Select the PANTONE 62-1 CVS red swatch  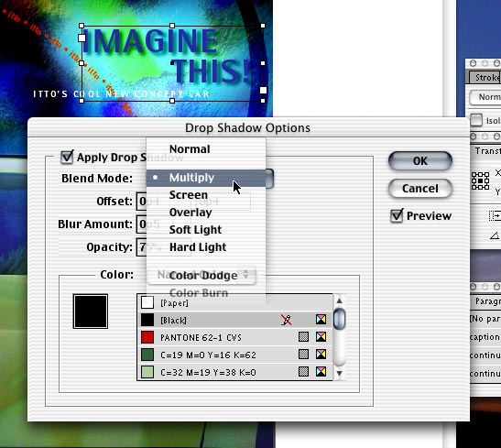(x=234, y=337)
